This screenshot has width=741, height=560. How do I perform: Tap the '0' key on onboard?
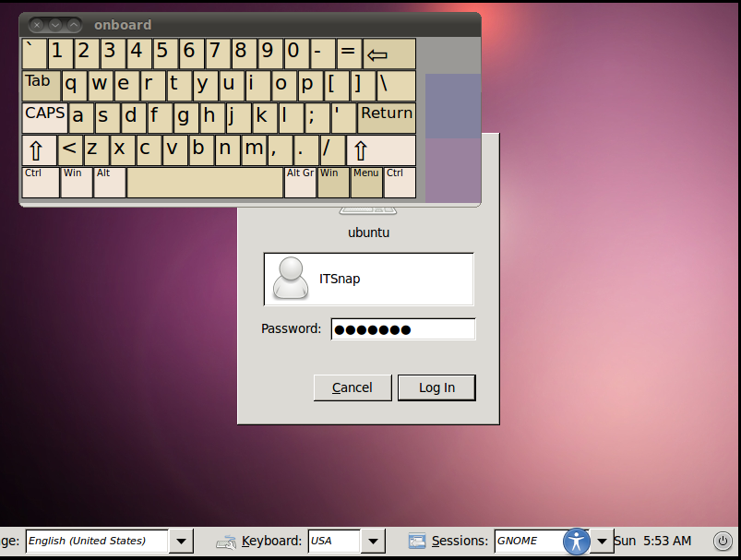(x=296, y=54)
